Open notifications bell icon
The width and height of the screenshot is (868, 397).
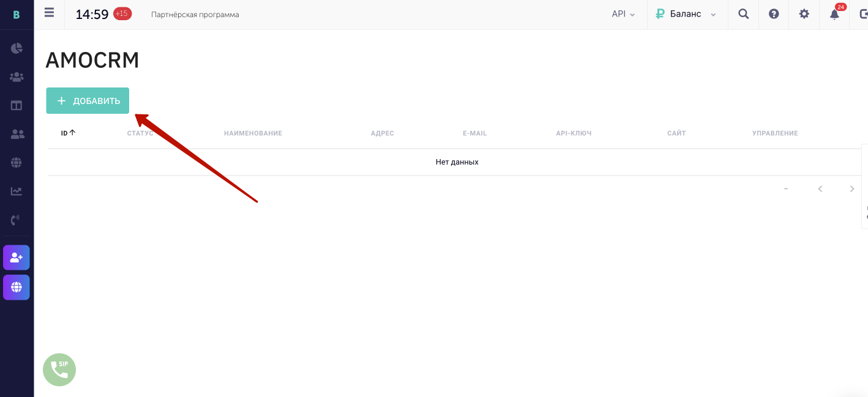click(834, 14)
